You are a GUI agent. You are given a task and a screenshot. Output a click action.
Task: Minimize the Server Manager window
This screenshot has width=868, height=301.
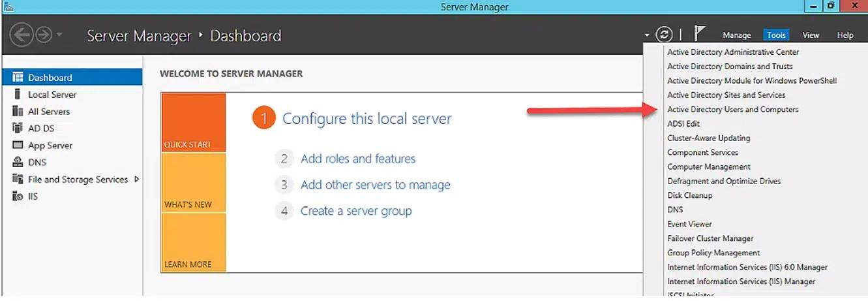click(x=813, y=6)
